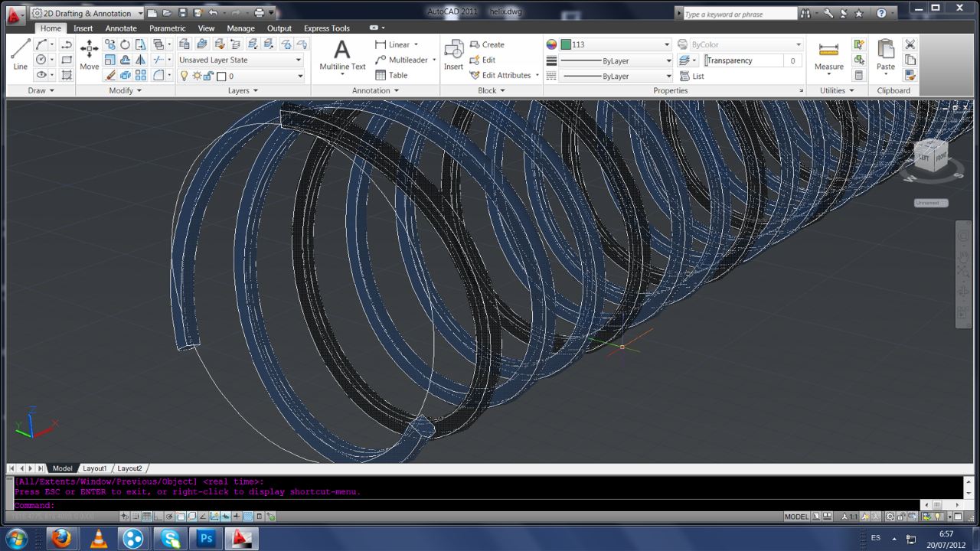Viewport: 980px width, 551px height.
Task: Toggle layer 0 lock padlock icon
Action: point(209,76)
